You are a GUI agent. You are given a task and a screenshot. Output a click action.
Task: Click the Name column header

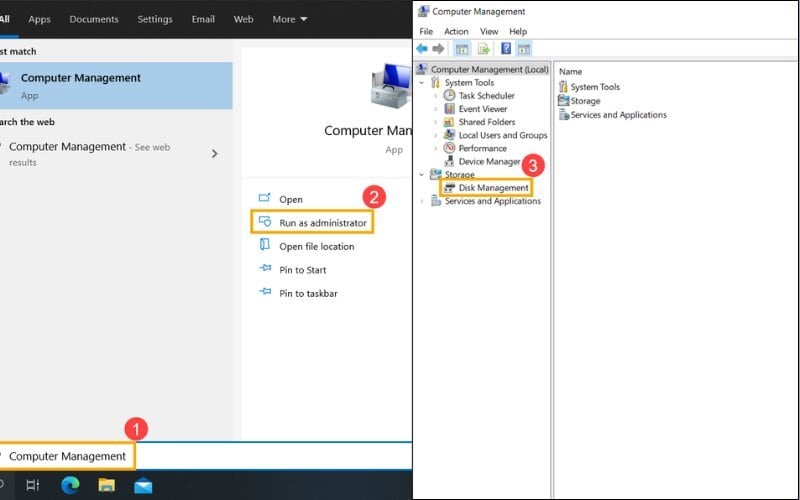[x=570, y=71]
